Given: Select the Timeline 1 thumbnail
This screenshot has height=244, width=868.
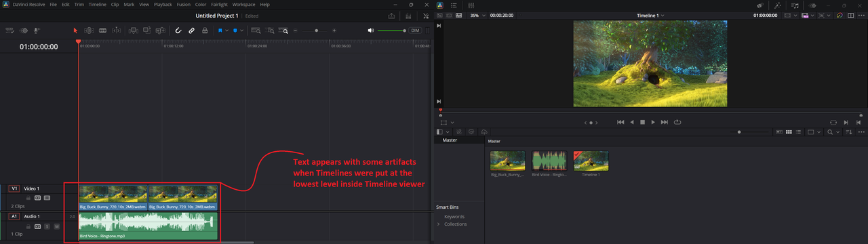Looking at the screenshot, I should (x=591, y=161).
